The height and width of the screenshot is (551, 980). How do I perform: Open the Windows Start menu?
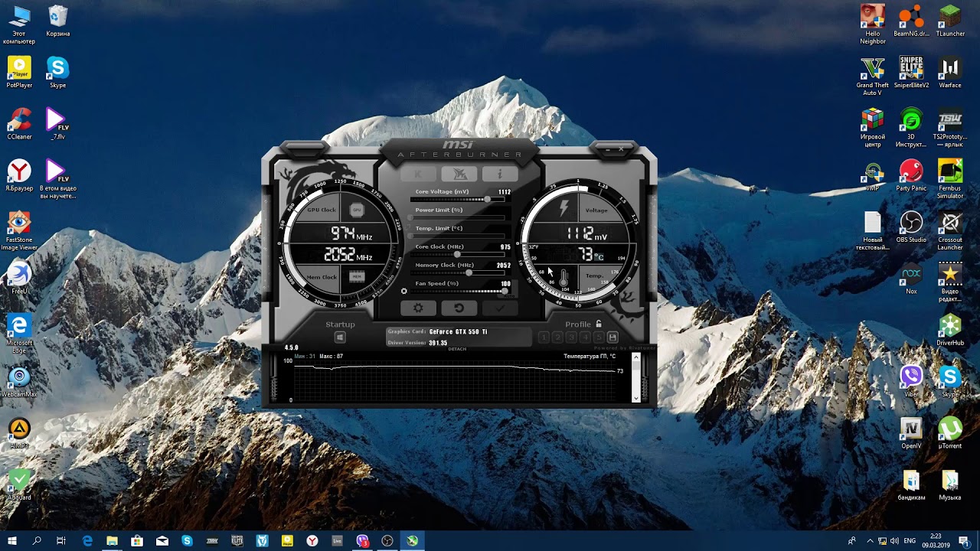point(12,541)
